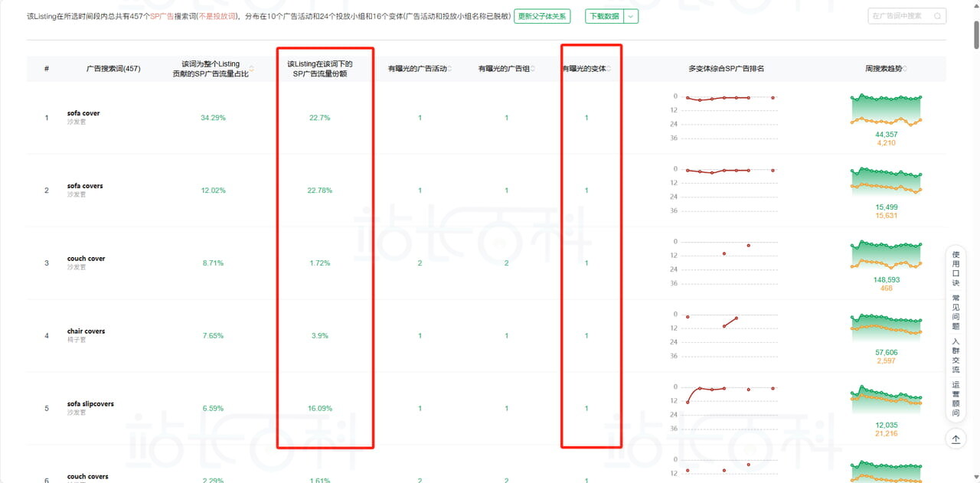This screenshot has width=980, height=483.
Task: Click the 16.09% SP ad share value
Action: pos(320,409)
